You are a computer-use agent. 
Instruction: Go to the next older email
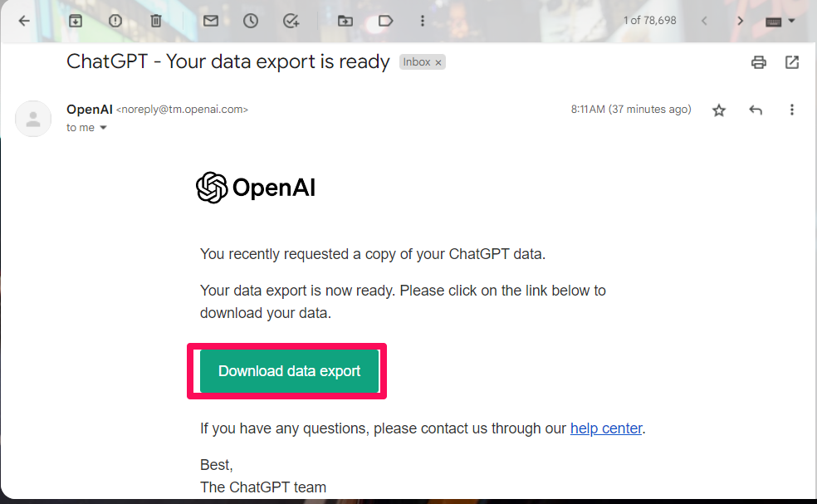click(740, 21)
